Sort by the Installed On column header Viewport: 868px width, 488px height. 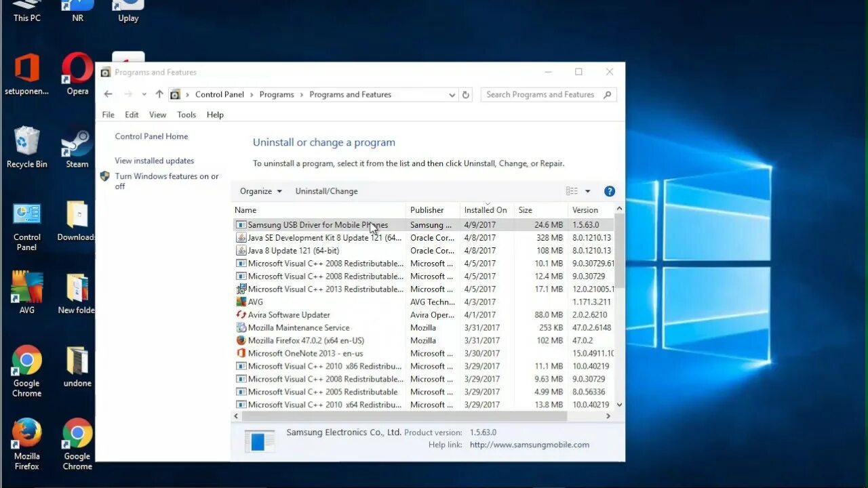click(x=487, y=210)
